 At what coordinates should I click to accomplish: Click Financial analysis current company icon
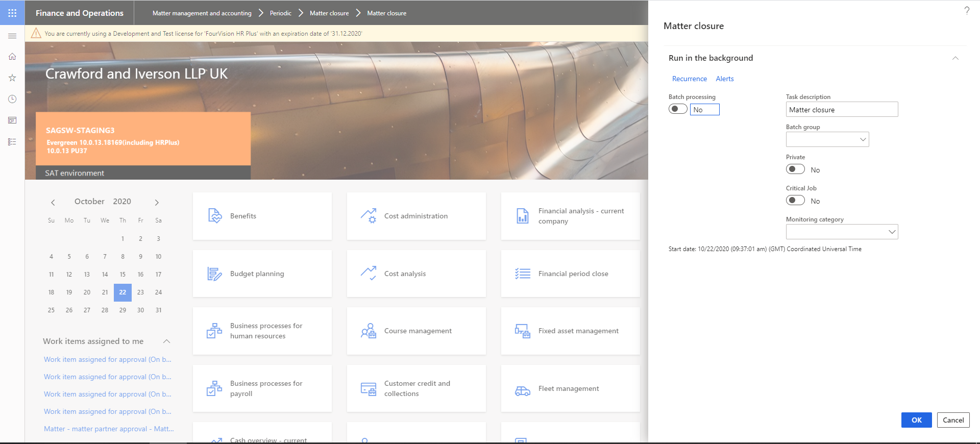pyautogui.click(x=523, y=216)
